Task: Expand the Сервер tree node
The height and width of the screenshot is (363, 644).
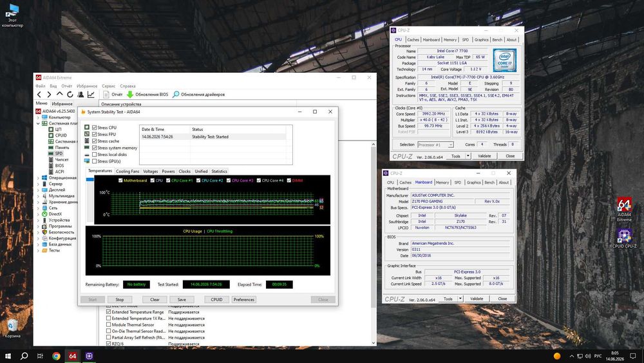Action: click(38, 184)
